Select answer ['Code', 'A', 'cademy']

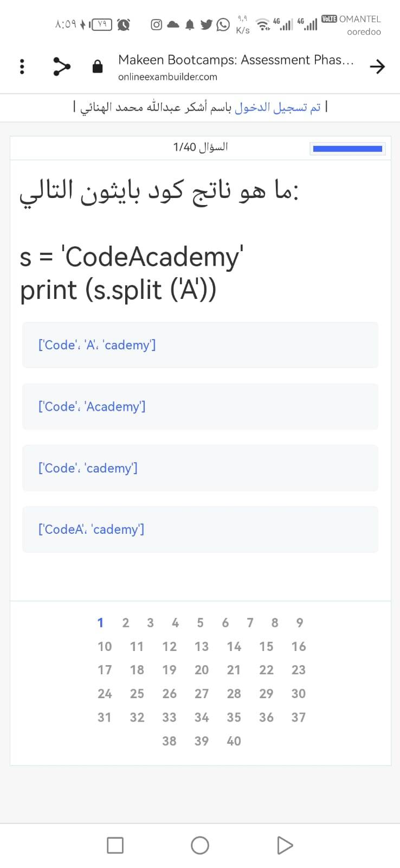(x=200, y=345)
